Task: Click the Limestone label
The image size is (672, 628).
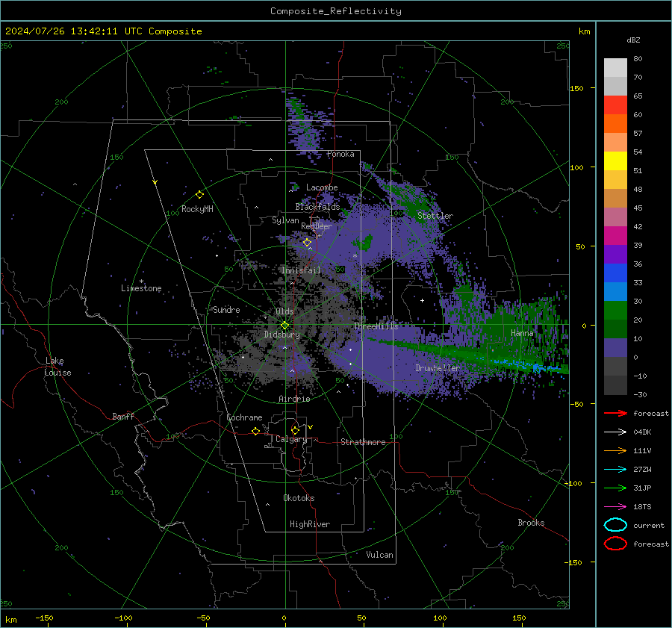Action: coord(141,288)
